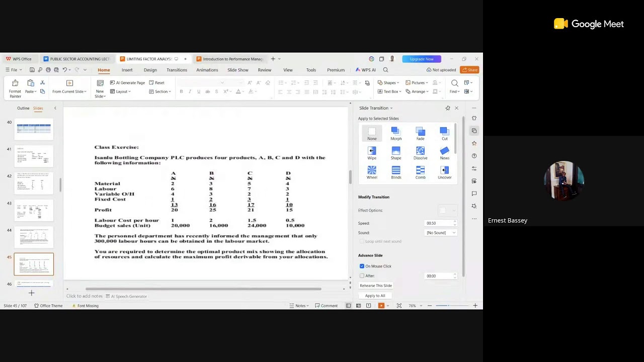This screenshot has height=362, width=644.
Task: Select the Wheel transition effect
Action: (372, 172)
